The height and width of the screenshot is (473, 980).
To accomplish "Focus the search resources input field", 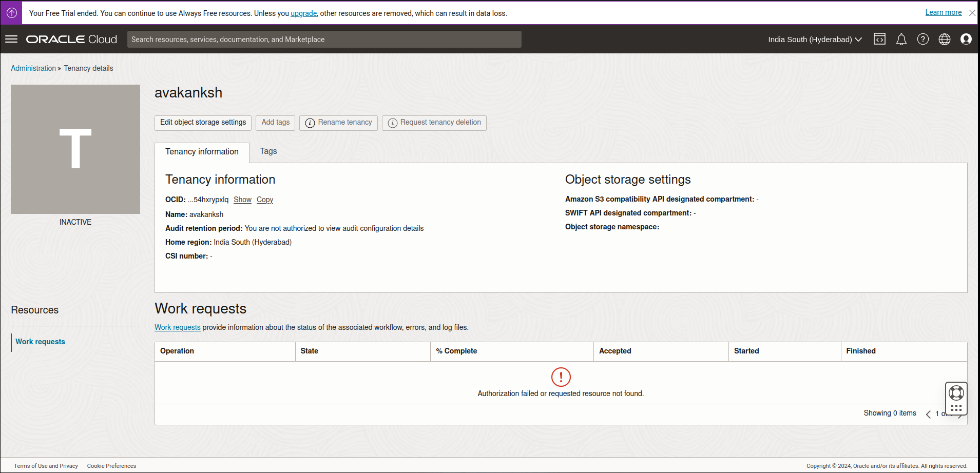I will pos(324,40).
